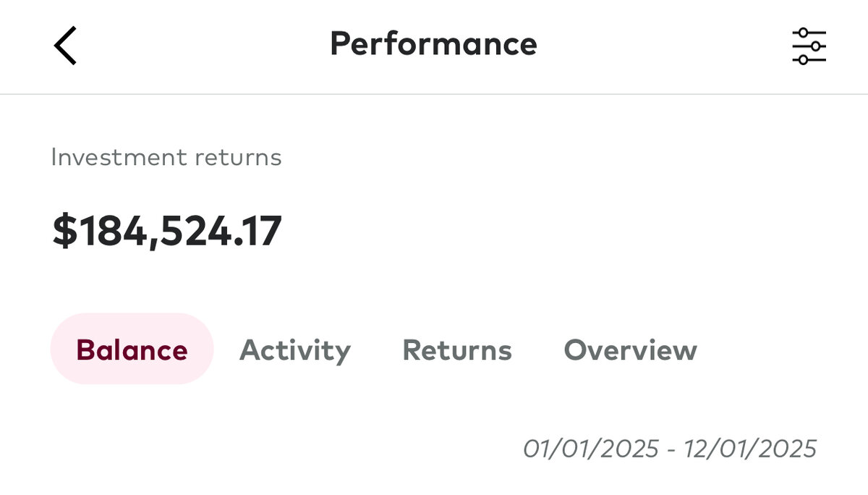The width and height of the screenshot is (868, 495).
Task: Select the Balance tab
Action: pyautogui.click(x=132, y=350)
